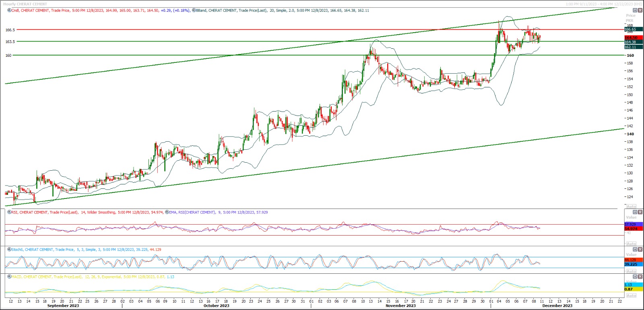The image size is (644, 310).
Task: Click the blue 39.225 stochastic value tag
Action: (x=633, y=265)
